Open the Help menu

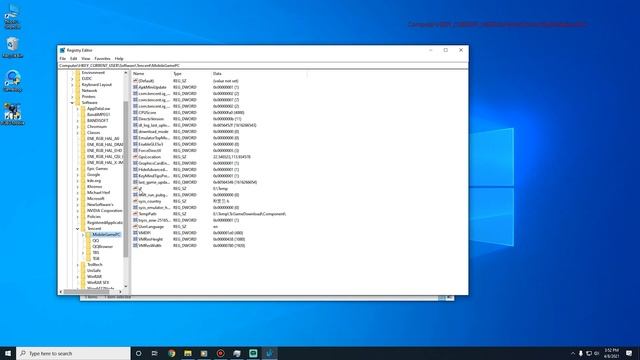point(119,59)
